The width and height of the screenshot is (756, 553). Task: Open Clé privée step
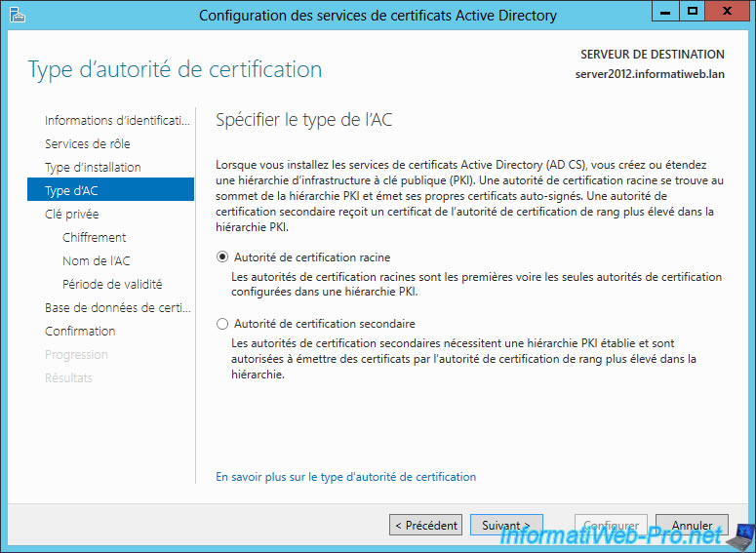tap(71, 214)
